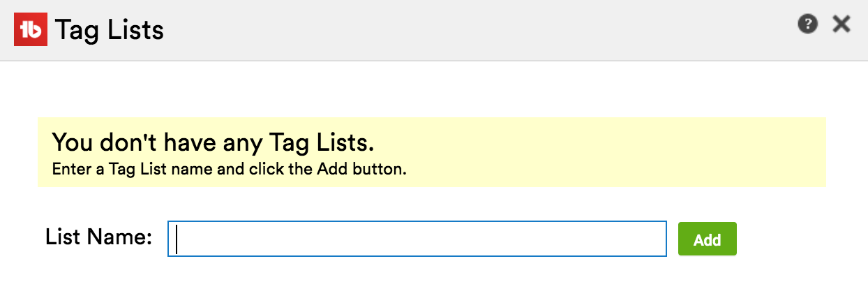Open help via the question mark icon
The image size is (868, 282).
(807, 24)
